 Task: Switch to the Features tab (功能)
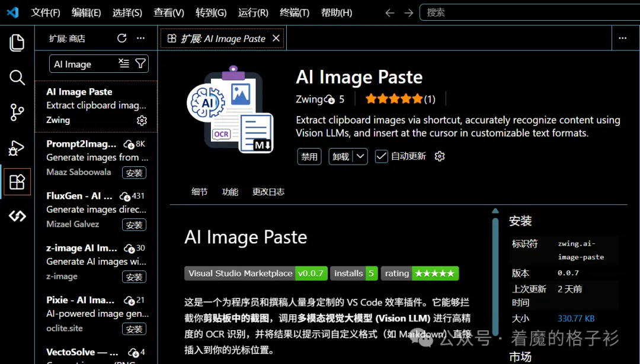tap(230, 192)
